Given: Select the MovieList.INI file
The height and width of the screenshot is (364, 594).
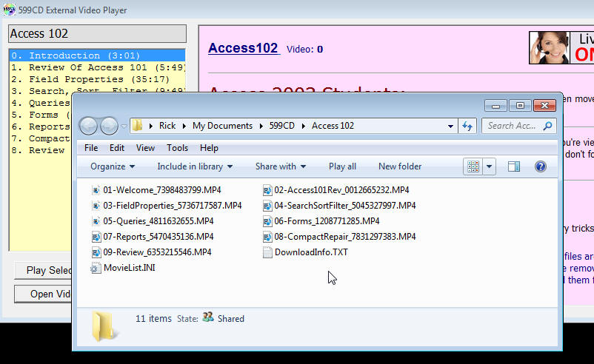Looking at the screenshot, I should tap(129, 268).
